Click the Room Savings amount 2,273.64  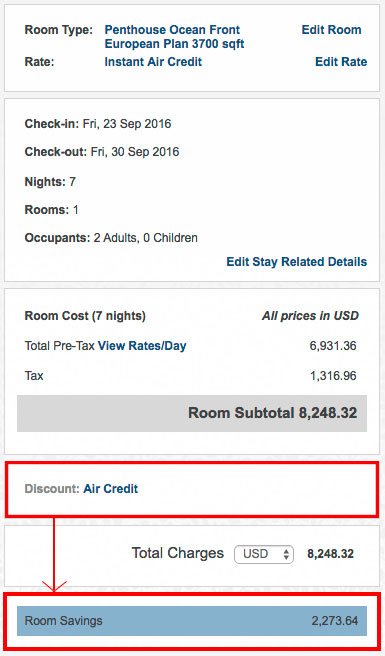pyautogui.click(x=335, y=621)
